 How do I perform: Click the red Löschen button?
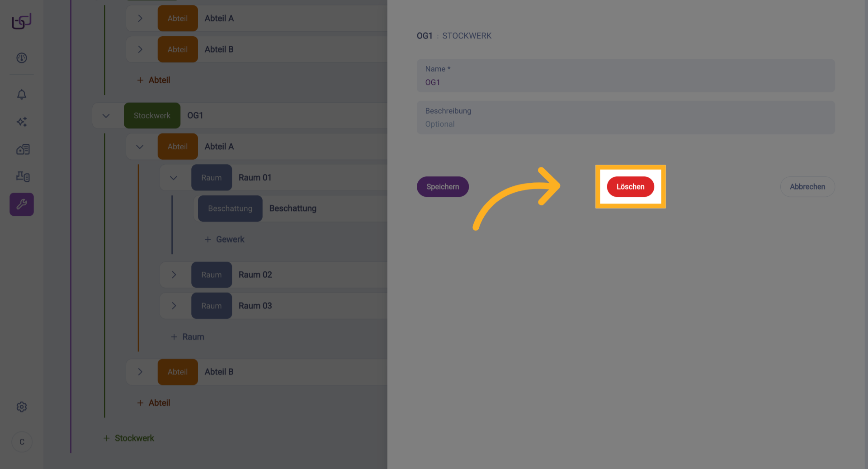[630, 187]
